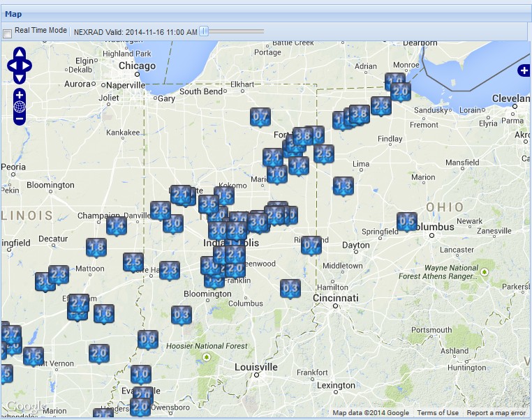Click the 2.3 marker near Terre Haute
Viewport: 532px width, 420px height.
click(x=170, y=271)
